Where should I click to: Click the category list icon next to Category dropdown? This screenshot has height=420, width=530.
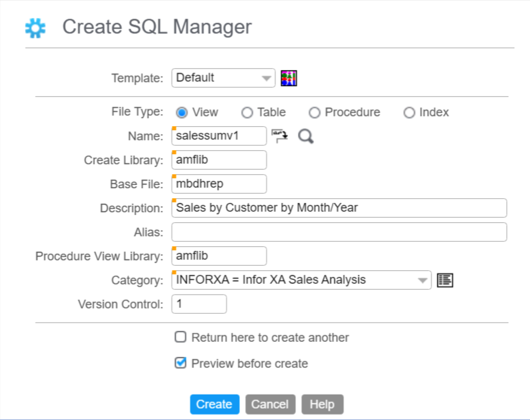point(445,280)
